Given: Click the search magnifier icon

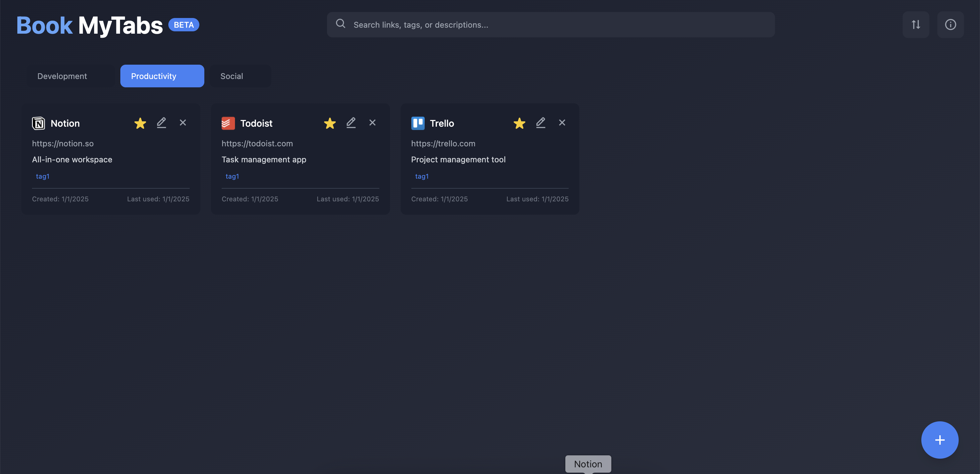Looking at the screenshot, I should point(340,24).
